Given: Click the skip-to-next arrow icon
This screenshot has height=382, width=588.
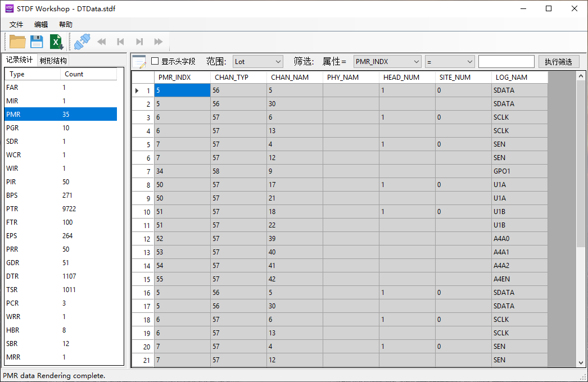Looking at the screenshot, I should coord(139,42).
